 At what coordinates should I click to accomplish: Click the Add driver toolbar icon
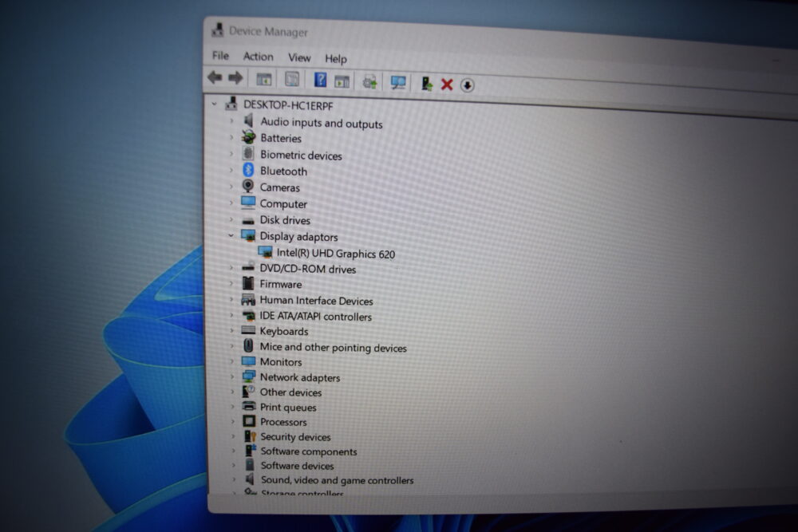pos(426,83)
